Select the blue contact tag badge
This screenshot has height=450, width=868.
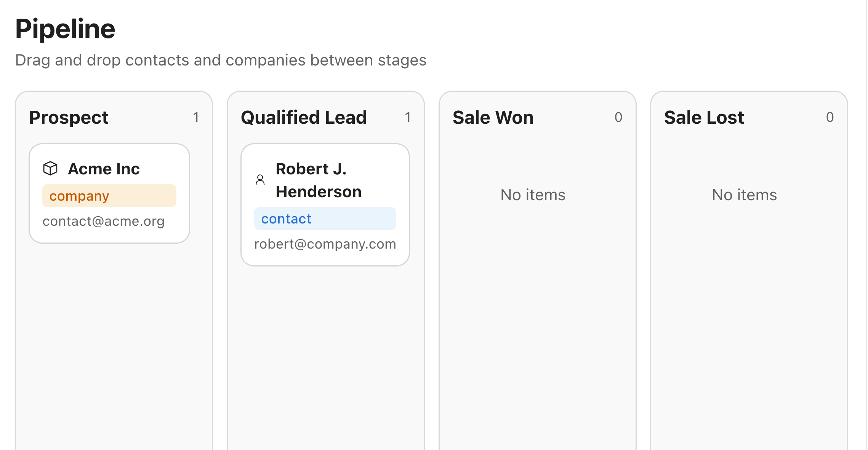(x=325, y=219)
